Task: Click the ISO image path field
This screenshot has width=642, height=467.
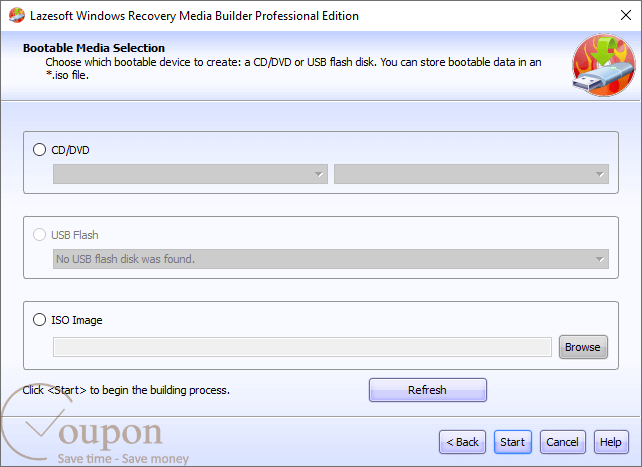Action: pyautogui.click(x=302, y=347)
